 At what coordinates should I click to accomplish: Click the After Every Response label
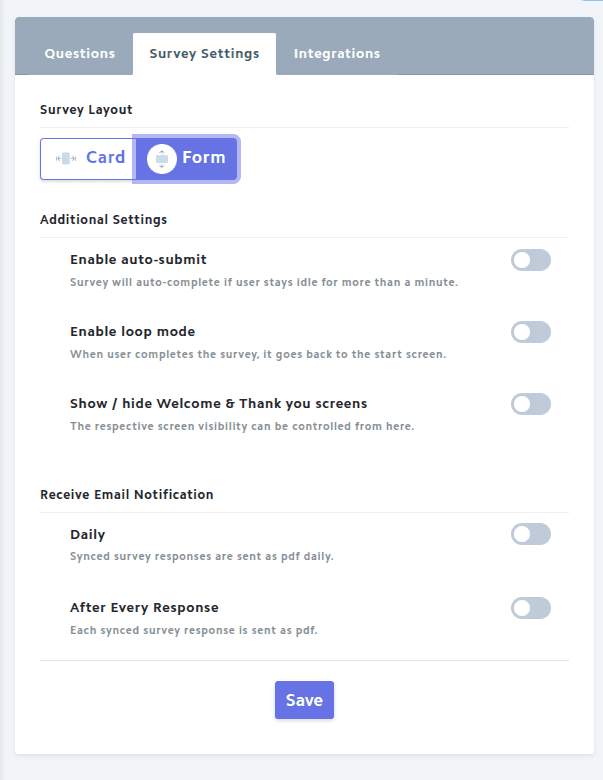(x=144, y=608)
